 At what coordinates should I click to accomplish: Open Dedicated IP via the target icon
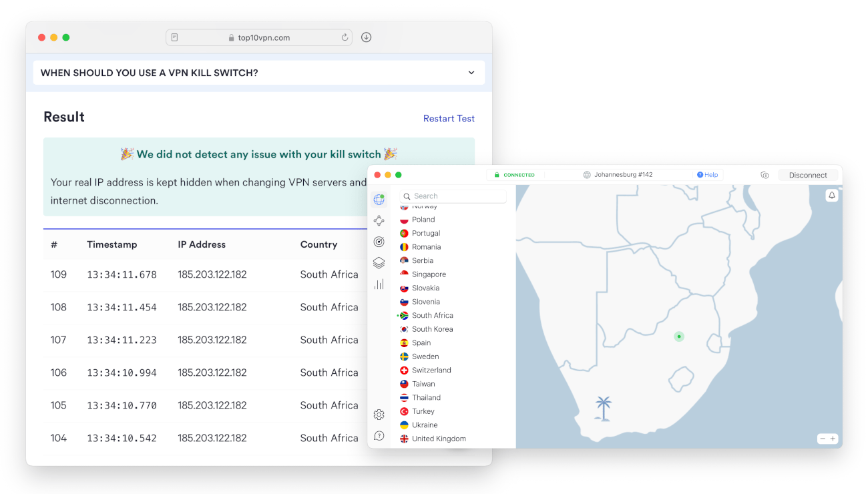click(379, 241)
